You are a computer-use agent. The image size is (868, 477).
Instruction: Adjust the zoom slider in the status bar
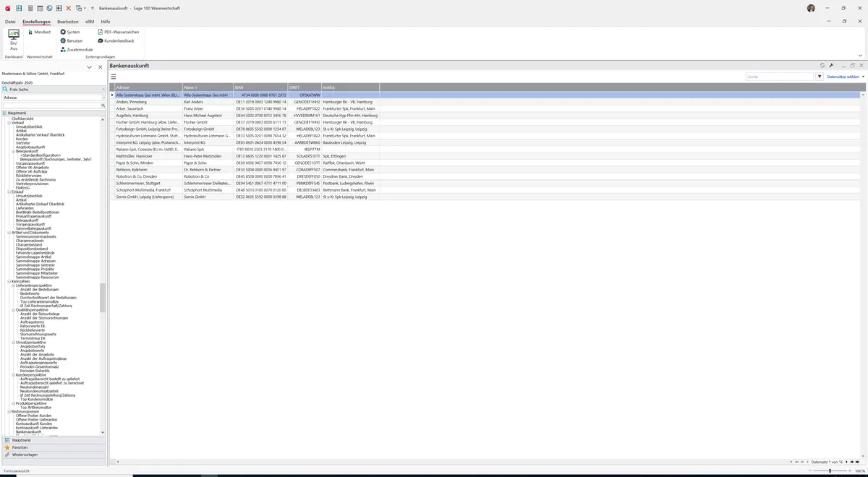(x=830, y=470)
